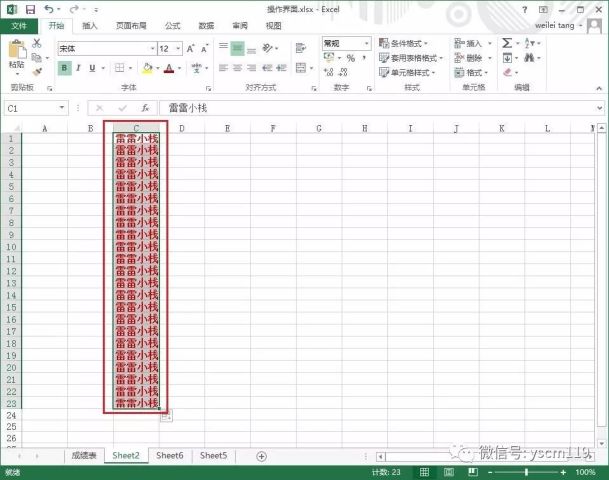609x480 pixels.
Task: Select column C header
Action: 136,128
